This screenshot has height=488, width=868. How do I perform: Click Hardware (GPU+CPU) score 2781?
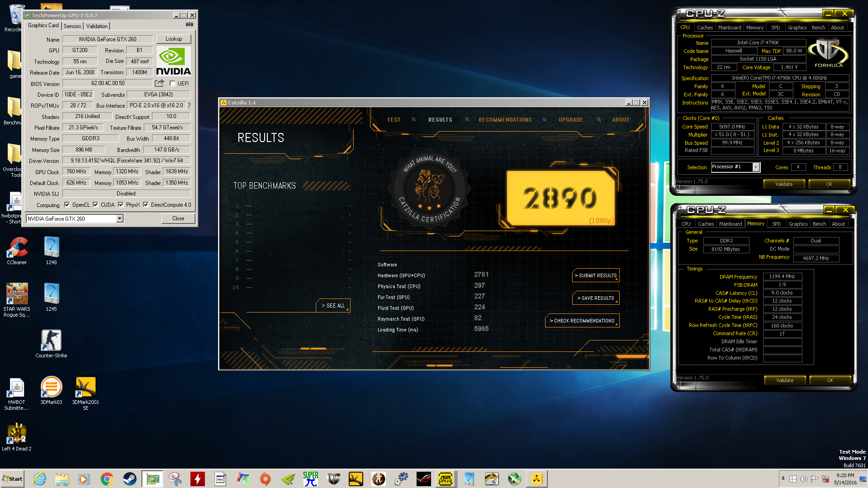coord(481,275)
